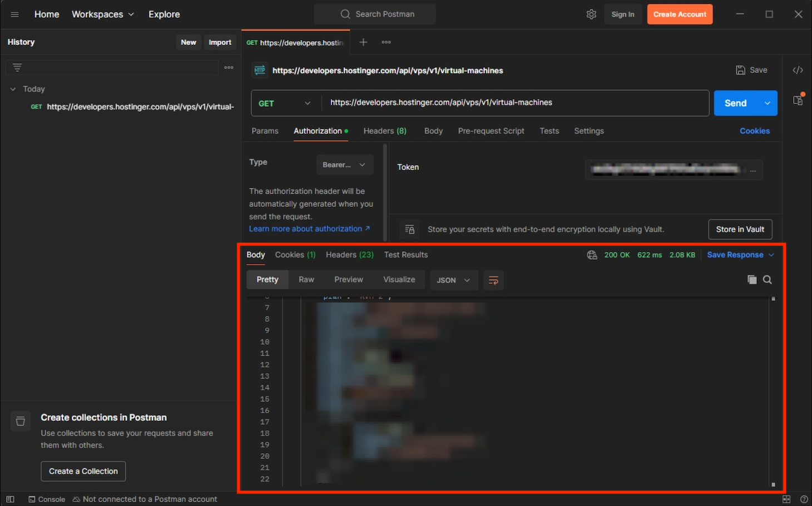Open the GET method dropdown
812x506 pixels.
tap(285, 103)
